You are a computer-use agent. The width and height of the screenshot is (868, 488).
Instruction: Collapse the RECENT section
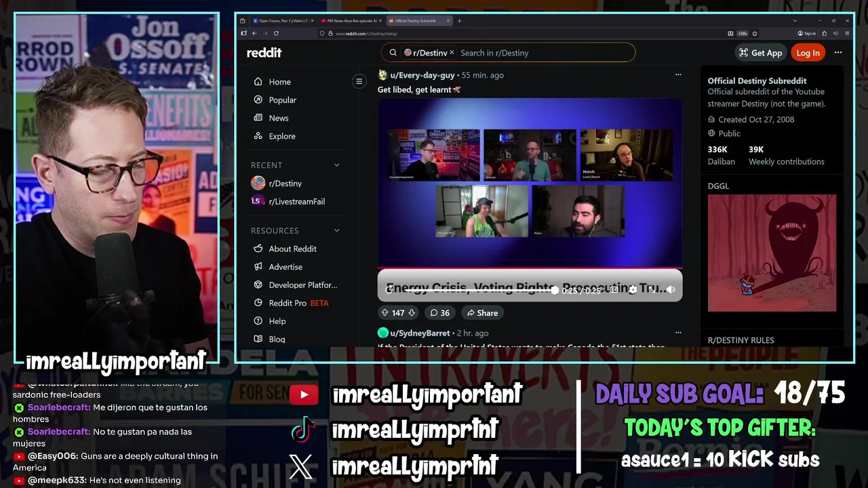click(x=337, y=165)
